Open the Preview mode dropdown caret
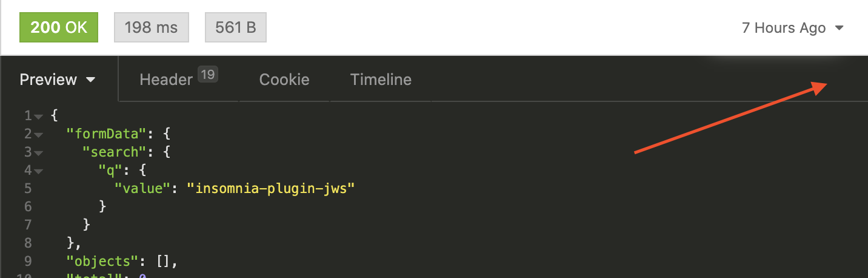868x278 pixels. click(91, 80)
